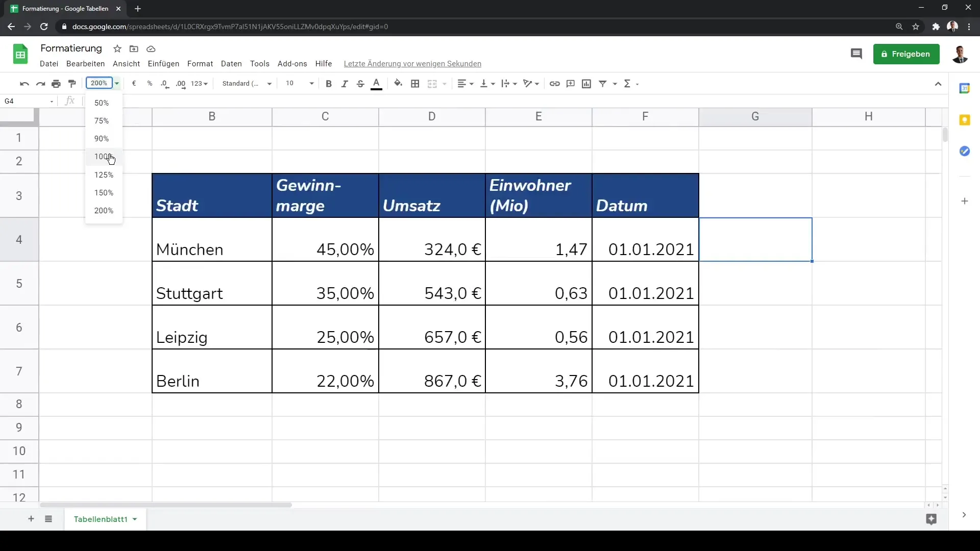Add a new sheet

coord(31,519)
